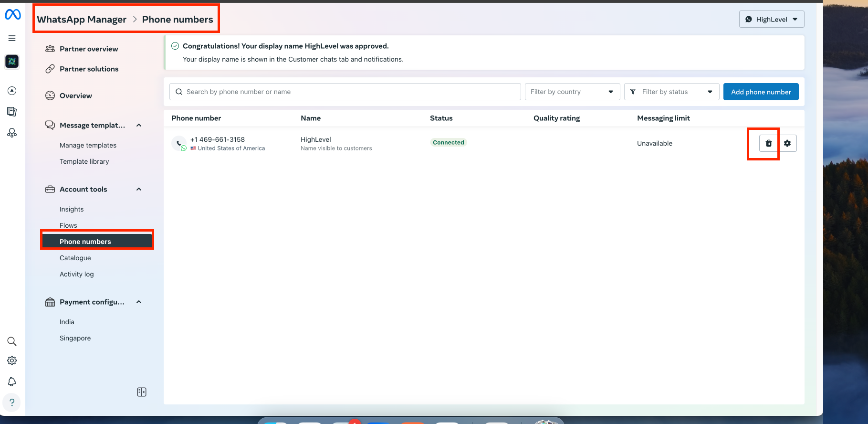The width and height of the screenshot is (868, 424).
Task: Open the help question mark icon
Action: tap(12, 403)
